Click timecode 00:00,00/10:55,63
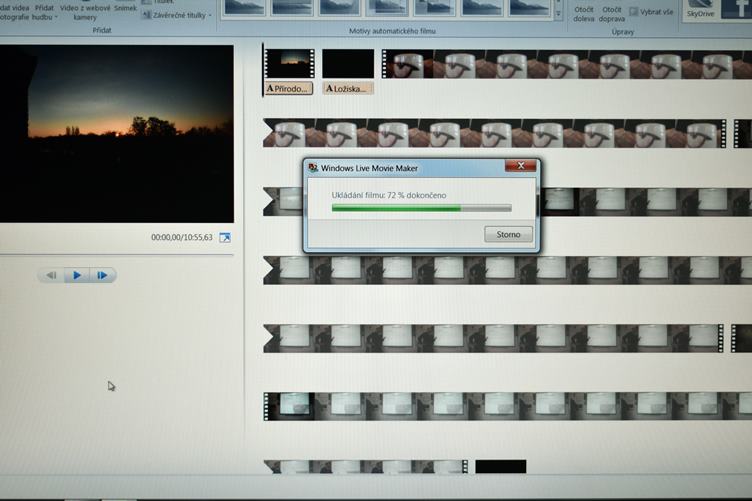This screenshot has height=501, width=752. point(182,237)
